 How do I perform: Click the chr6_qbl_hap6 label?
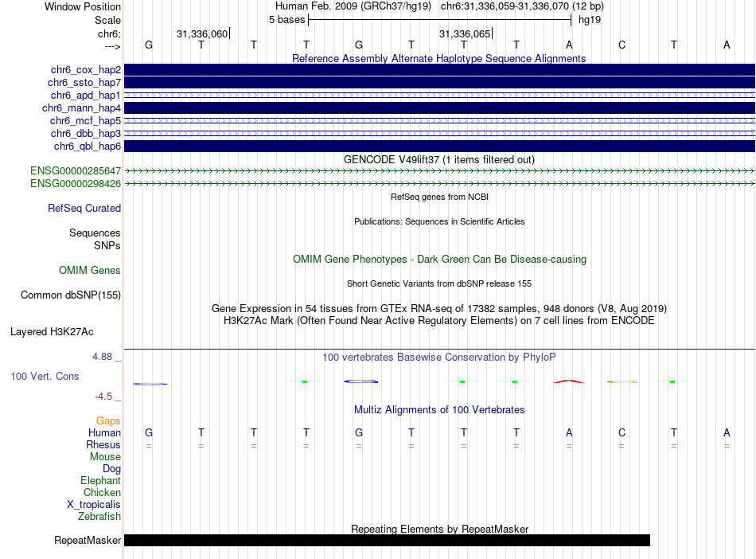tap(88, 147)
